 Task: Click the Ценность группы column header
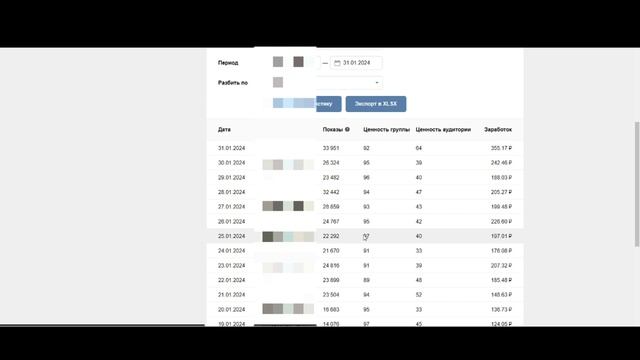tap(386, 129)
